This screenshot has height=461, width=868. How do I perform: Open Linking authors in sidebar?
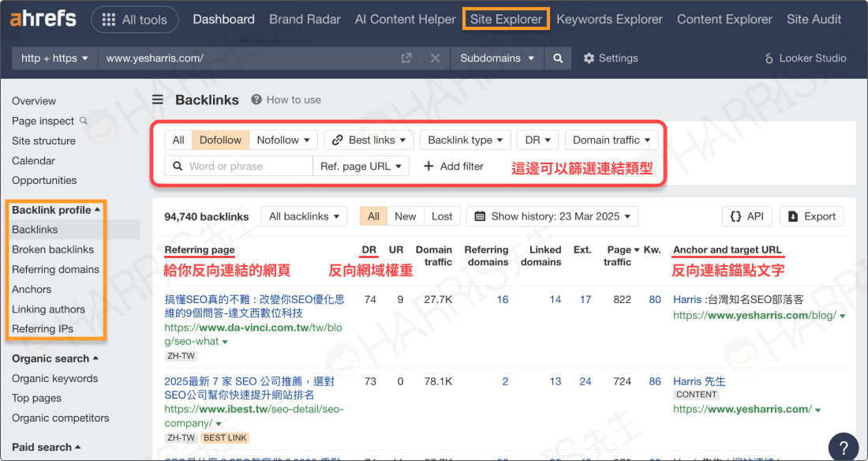[x=48, y=309]
